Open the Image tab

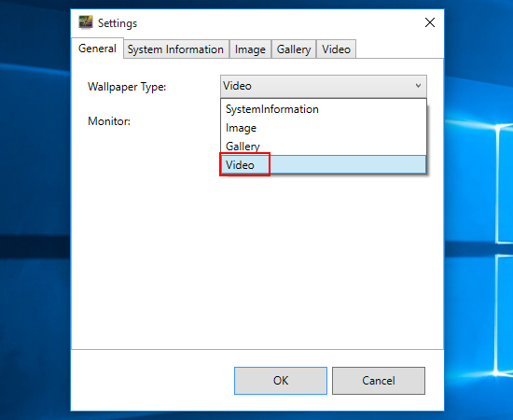pyautogui.click(x=250, y=49)
